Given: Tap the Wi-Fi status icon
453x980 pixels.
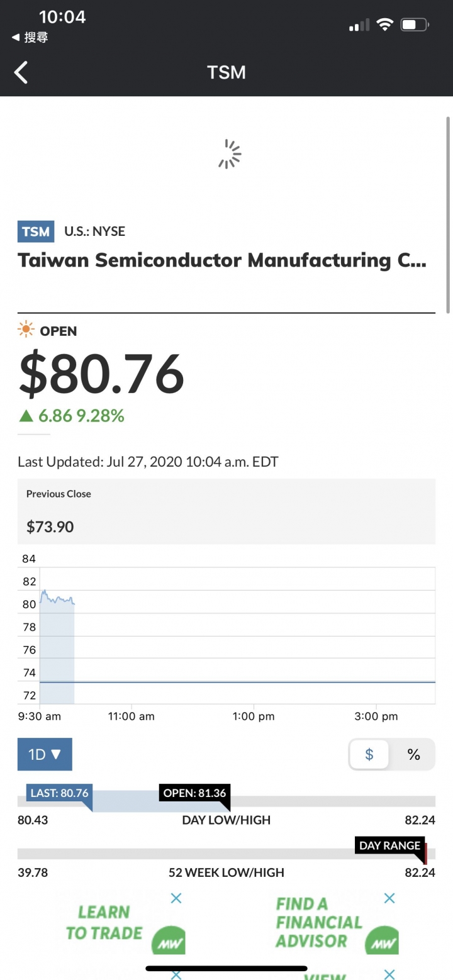Looking at the screenshot, I should [x=384, y=25].
